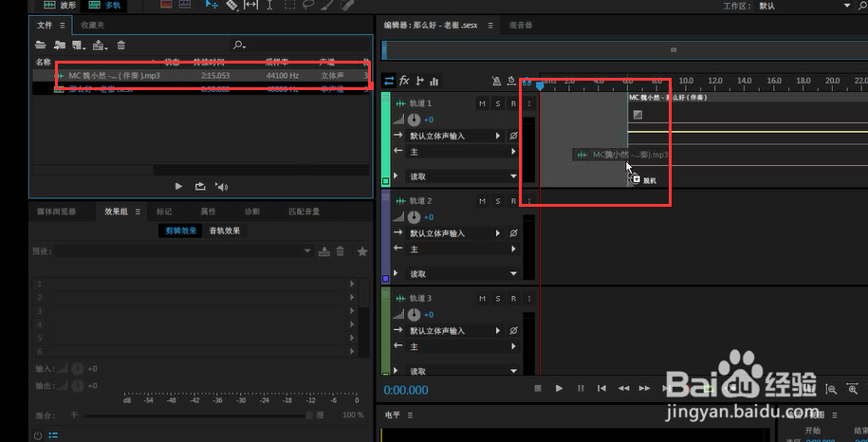Toggle auto-play in Files panel
The width and height of the screenshot is (868, 442).
[x=221, y=187]
